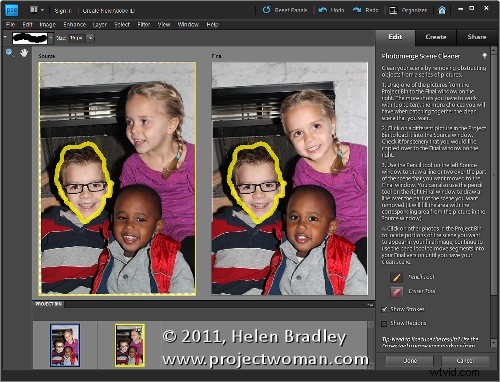Click the Final image window
The width and height of the screenshot is (500, 382).
coord(290,179)
